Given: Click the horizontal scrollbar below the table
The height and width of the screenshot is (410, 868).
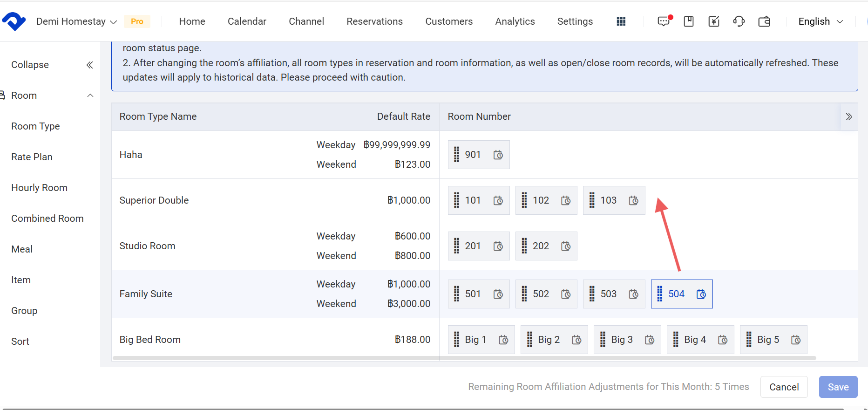Looking at the screenshot, I should pos(464,358).
